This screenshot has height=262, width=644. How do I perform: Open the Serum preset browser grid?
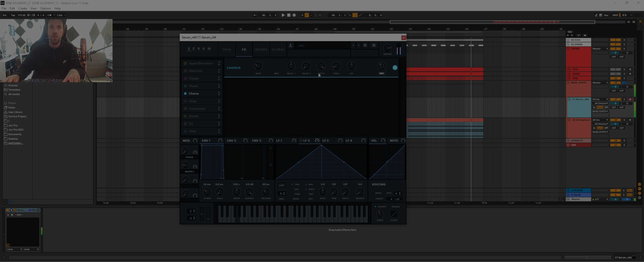pos(365,45)
